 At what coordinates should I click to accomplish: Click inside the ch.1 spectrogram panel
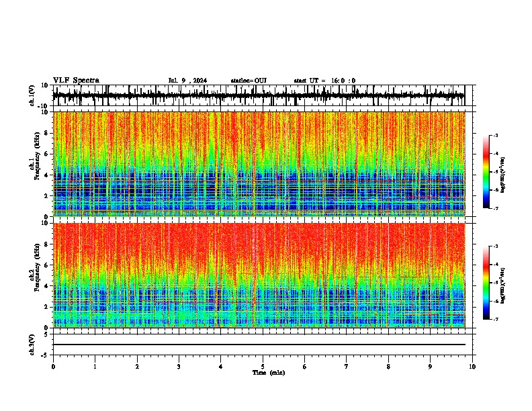(259, 164)
